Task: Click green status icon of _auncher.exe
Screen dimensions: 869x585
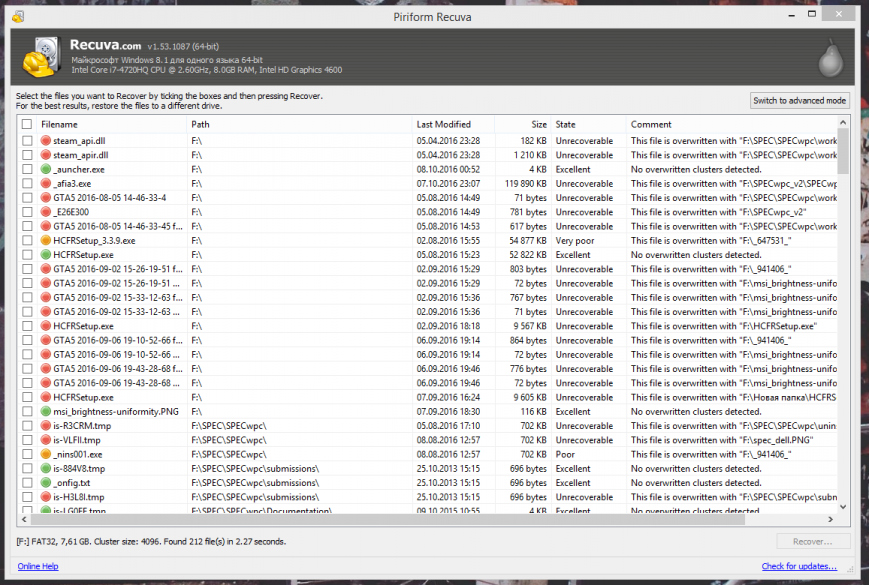Action: click(46, 170)
